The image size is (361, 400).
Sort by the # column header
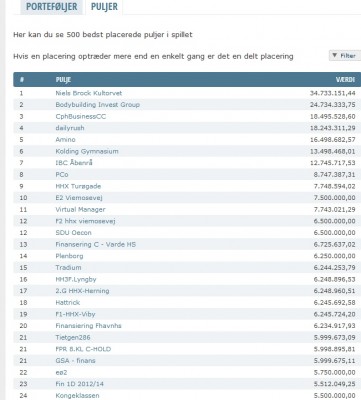pyautogui.click(x=22, y=80)
